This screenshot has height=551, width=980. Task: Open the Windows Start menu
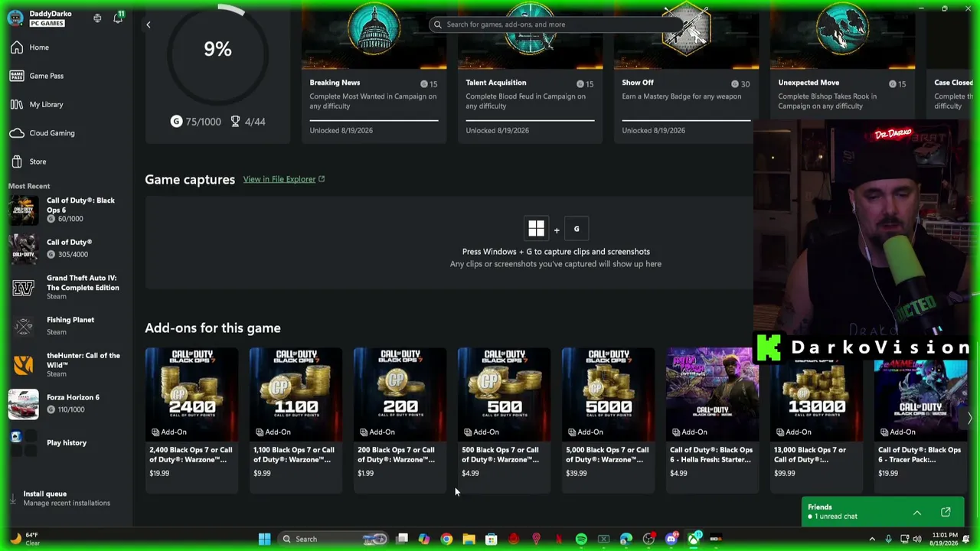(264, 539)
